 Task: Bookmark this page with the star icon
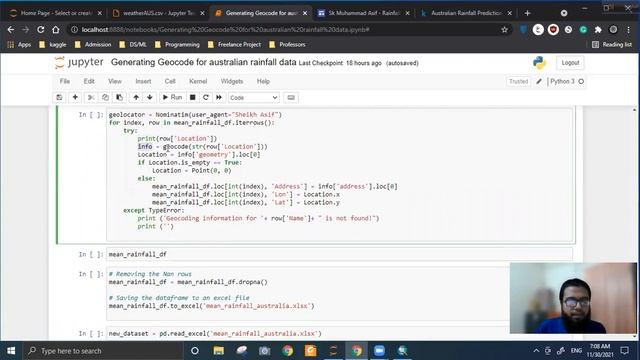pos(504,30)
